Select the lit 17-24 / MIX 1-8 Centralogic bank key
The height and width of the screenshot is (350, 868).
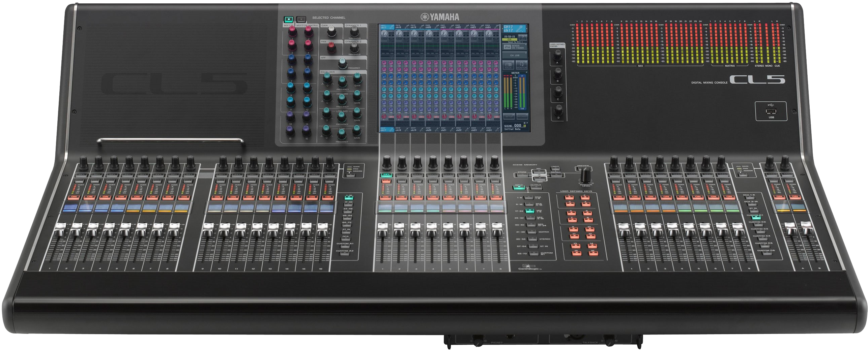530,211
